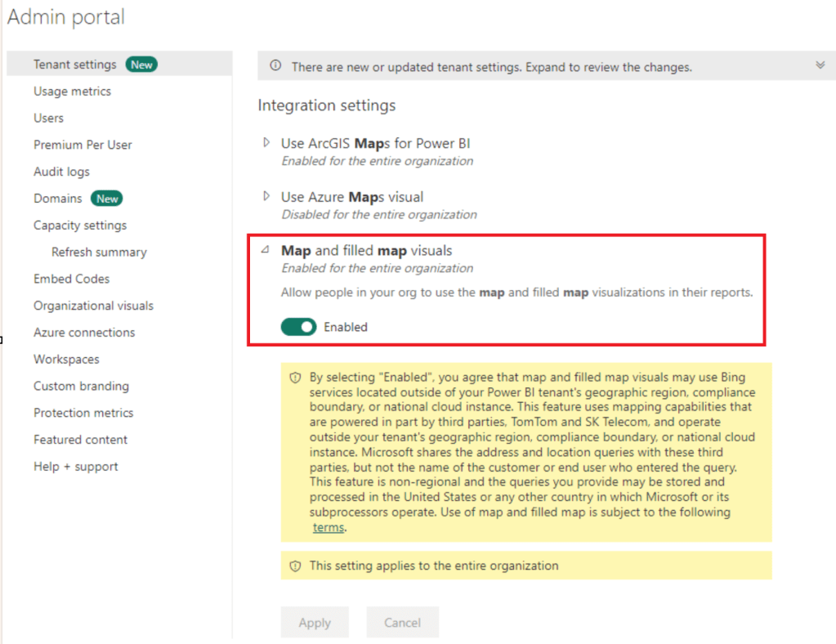Image resolution: width=836 pixels, height=644 pixels.
Task: Navigate to Organizational visuals
Action: tap(93, 306)
